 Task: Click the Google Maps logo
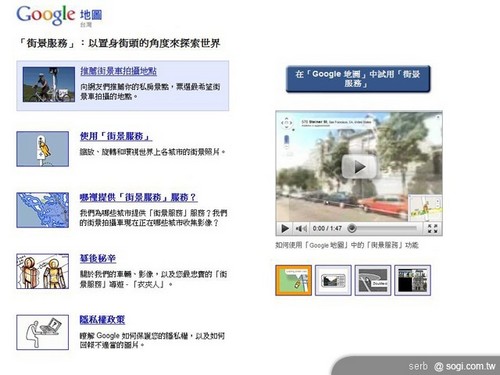click(59, 15)
